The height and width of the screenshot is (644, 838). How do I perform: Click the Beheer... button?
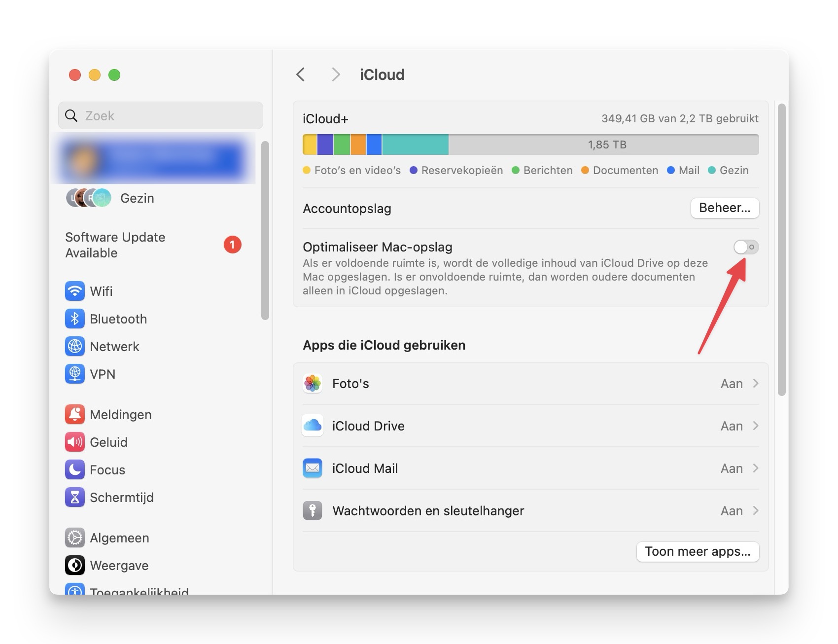725,208
